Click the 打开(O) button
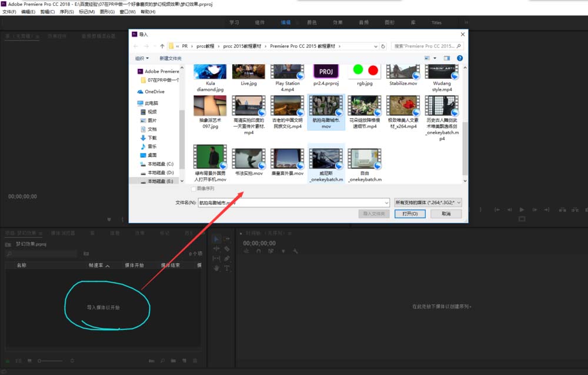 click(410, 213)
